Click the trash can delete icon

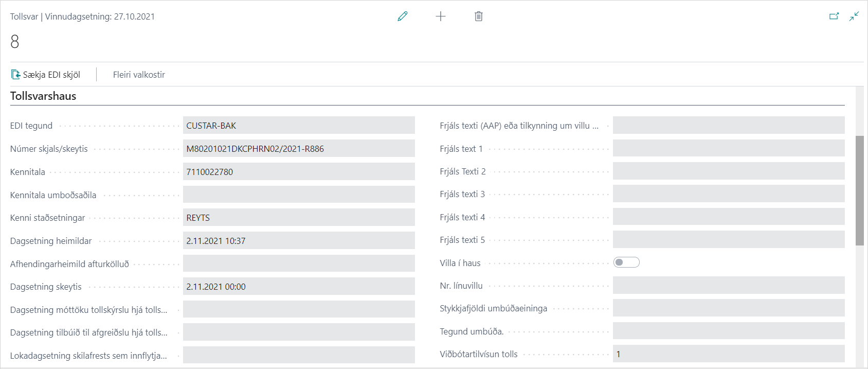point(479,16)
